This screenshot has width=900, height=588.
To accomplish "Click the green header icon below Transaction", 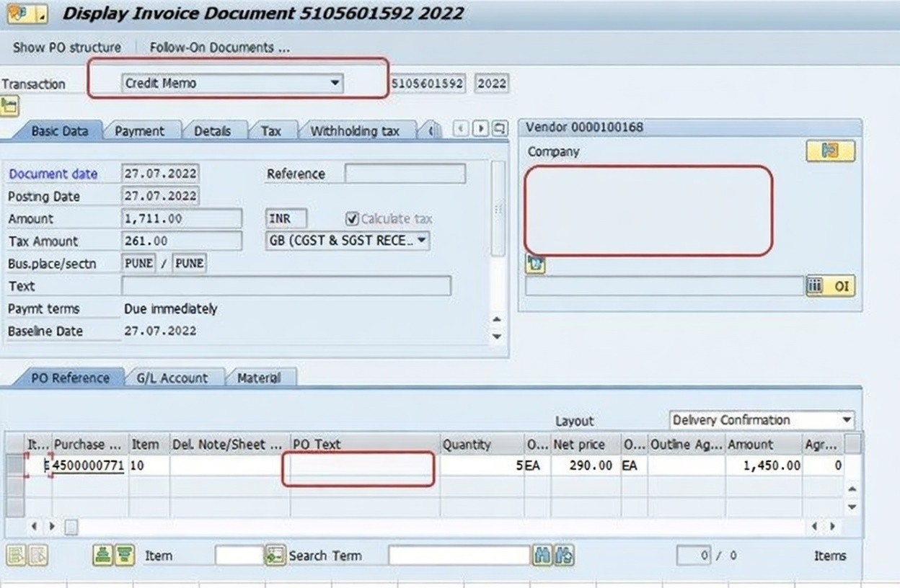I will tap(9, 106).
